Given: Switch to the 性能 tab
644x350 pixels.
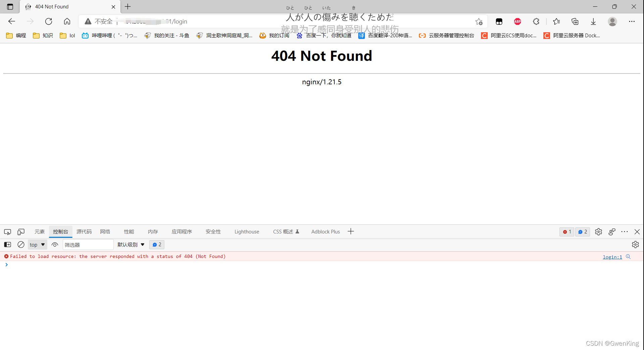Looking at the screenshot, I should pos(129,232).
